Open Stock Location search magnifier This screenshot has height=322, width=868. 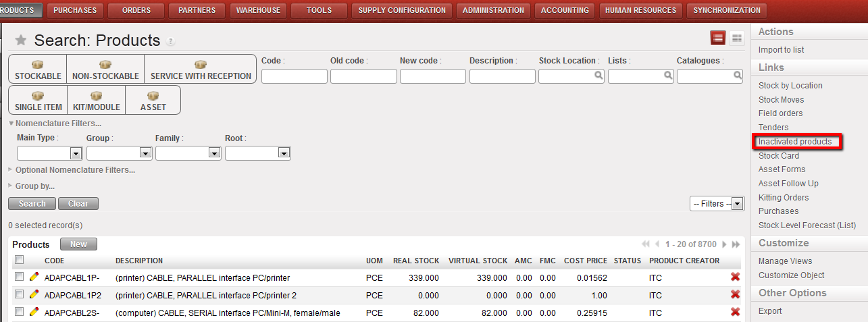598,76
